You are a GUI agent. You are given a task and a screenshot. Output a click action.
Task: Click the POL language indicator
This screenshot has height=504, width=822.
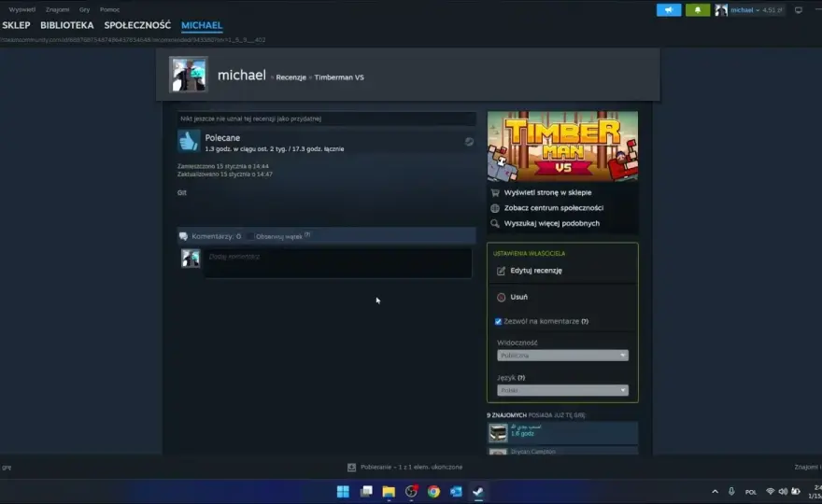(x=751, y=492)
